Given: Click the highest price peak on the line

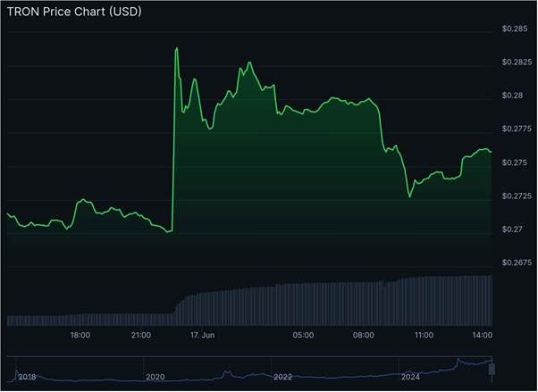Looking at the screenshot, I should point(177,48).
